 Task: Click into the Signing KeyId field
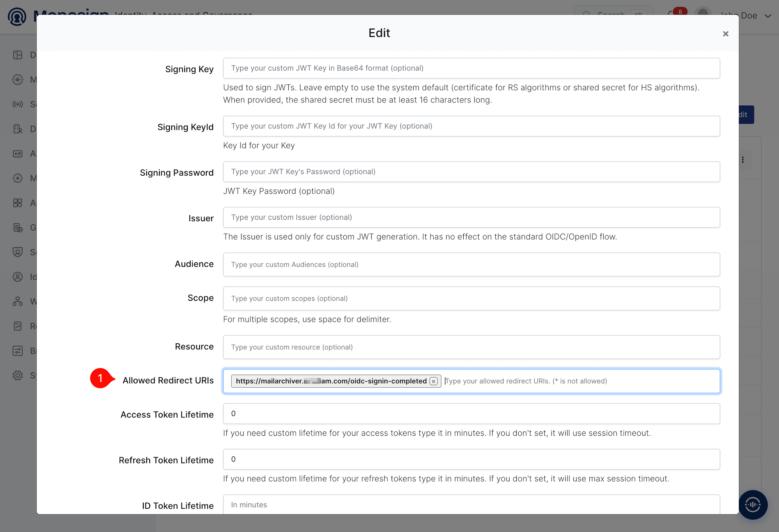[x=471, y=126]
